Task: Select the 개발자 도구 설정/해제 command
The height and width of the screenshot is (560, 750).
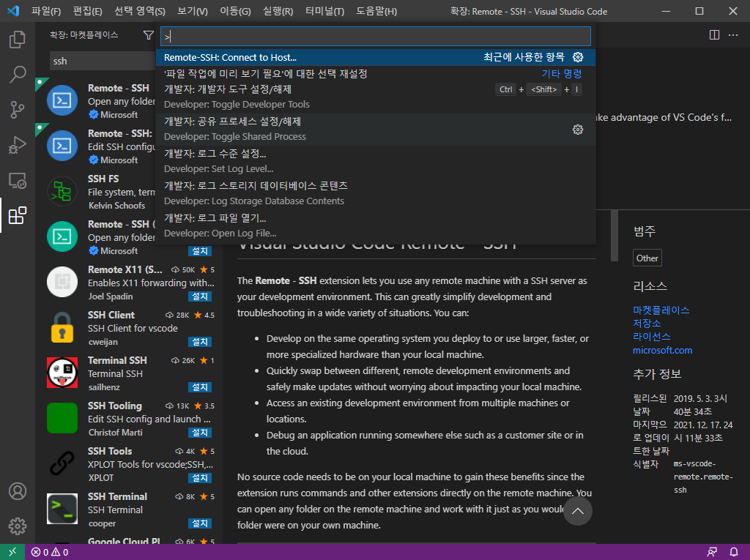Action: [x=376, y=97]
